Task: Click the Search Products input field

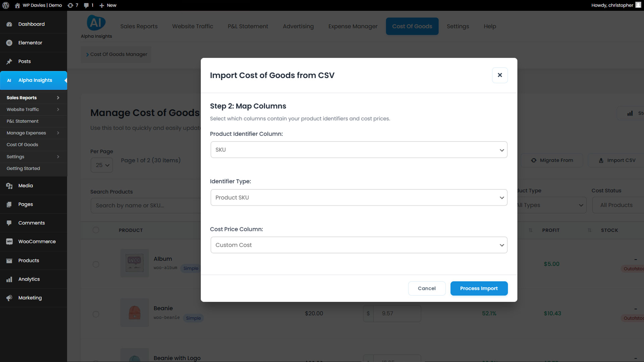Action: click(145, 205)
